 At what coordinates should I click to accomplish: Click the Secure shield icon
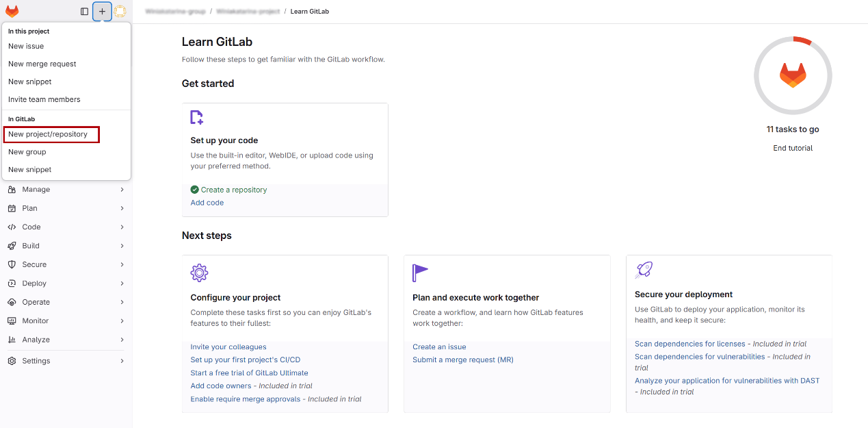12,264
